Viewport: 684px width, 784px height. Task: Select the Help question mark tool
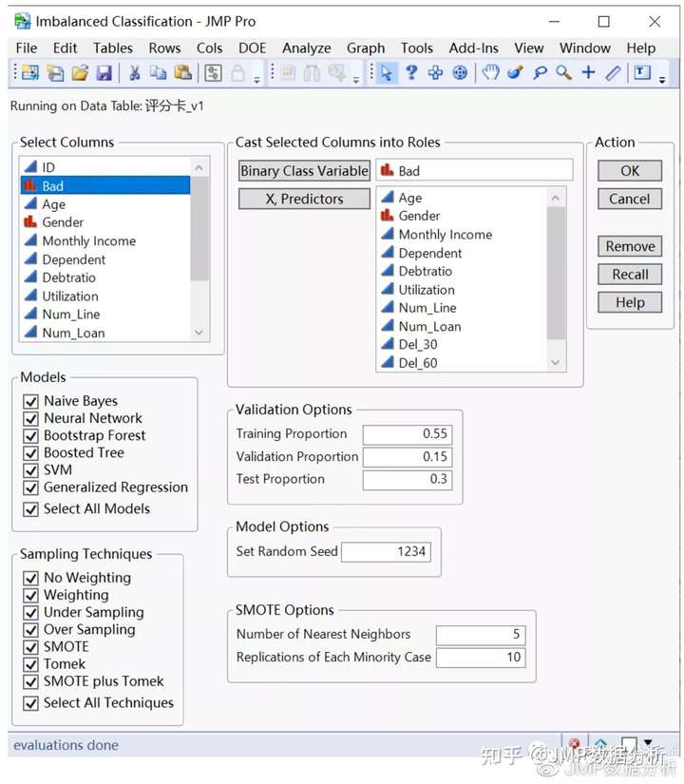point(411,73)
